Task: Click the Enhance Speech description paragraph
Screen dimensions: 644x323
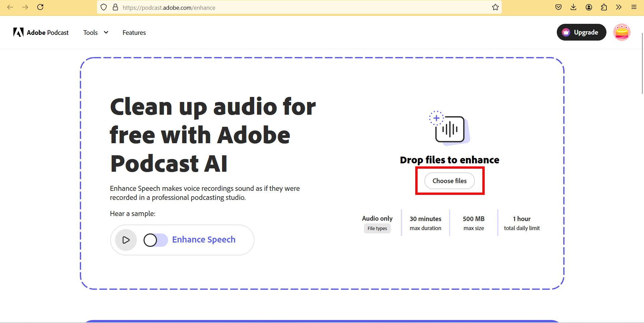Action: coord(205,193)
